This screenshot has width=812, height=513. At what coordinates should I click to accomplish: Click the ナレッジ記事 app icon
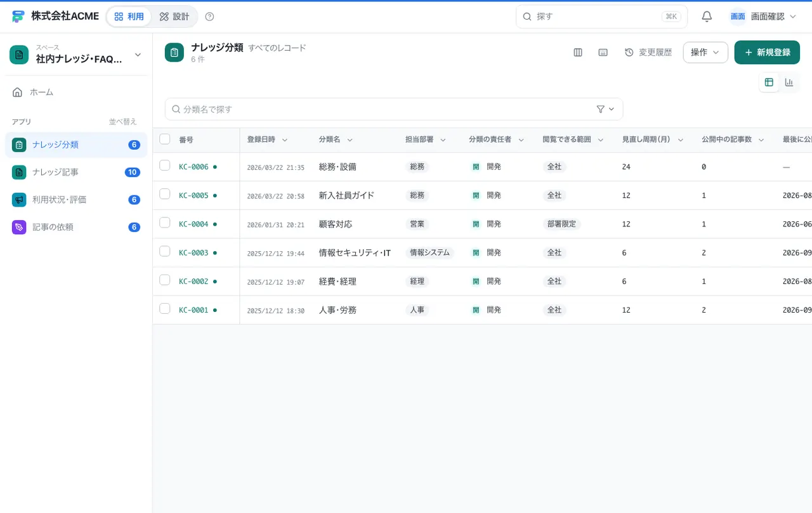19,172
